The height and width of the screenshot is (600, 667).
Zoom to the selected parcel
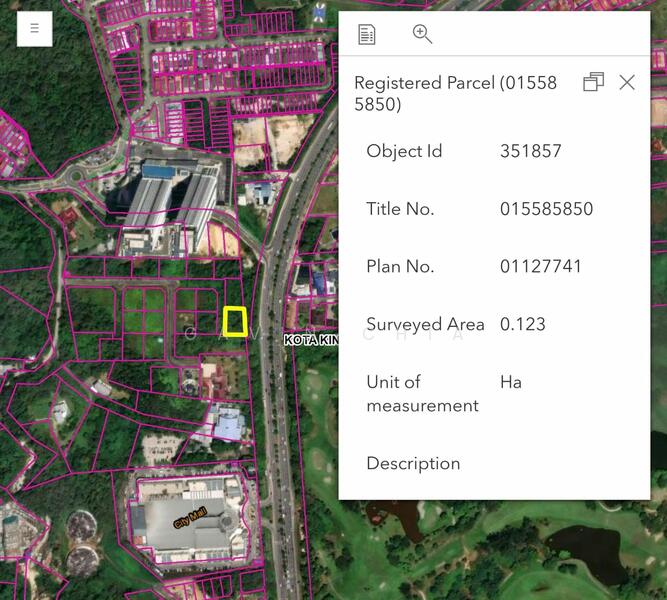(x=422, y=35)
